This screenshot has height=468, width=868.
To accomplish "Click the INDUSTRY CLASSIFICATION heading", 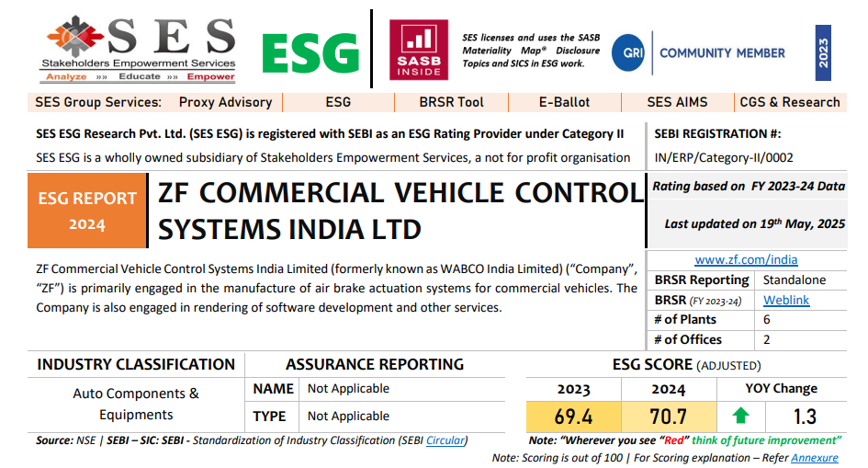I will coord(136,364).
